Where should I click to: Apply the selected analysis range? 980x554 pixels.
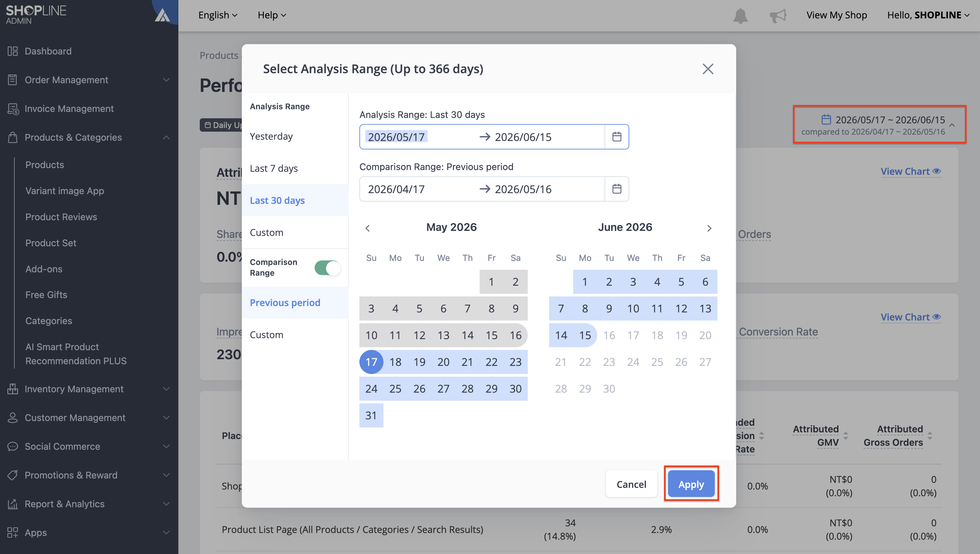click(691, 484)
